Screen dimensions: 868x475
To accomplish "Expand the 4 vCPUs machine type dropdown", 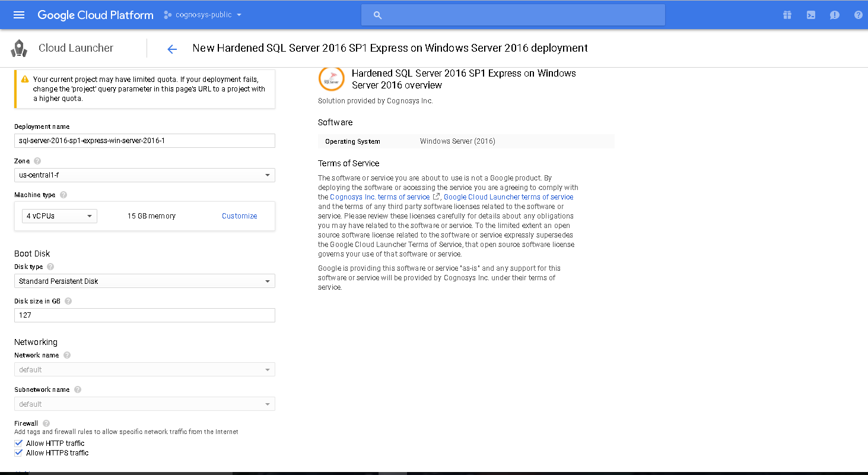I will pos(59,216).
